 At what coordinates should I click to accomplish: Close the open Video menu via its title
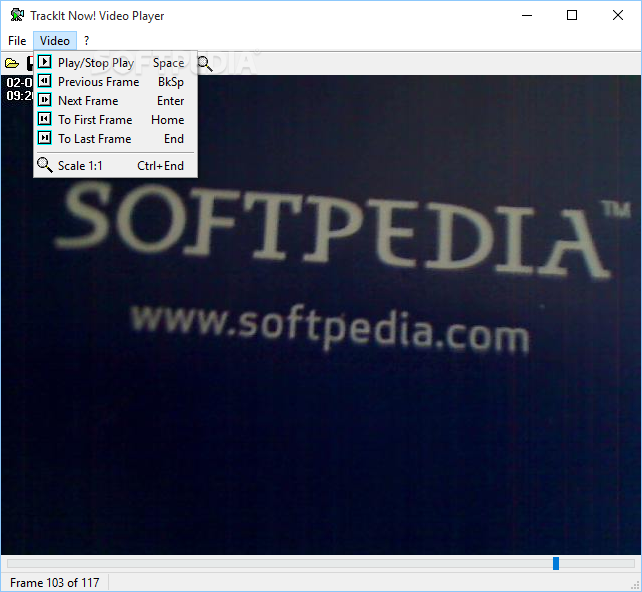[x=55, y=41]
